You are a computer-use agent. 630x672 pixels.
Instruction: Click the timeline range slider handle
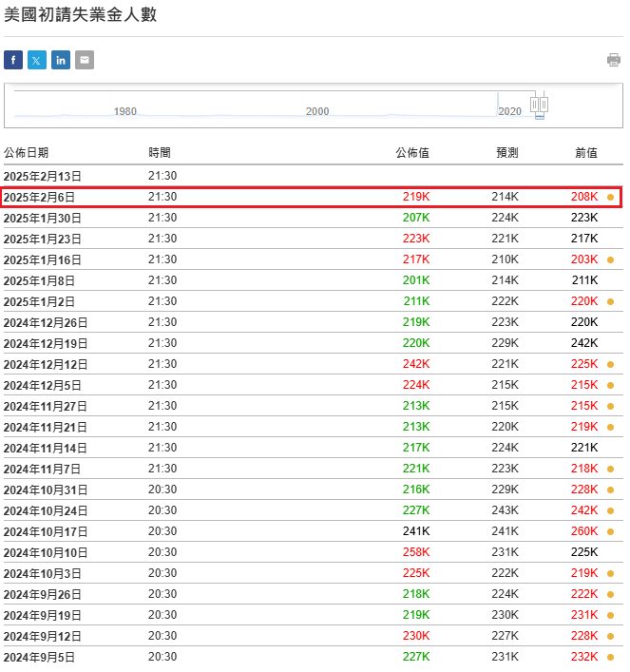(x=540, y=104)
